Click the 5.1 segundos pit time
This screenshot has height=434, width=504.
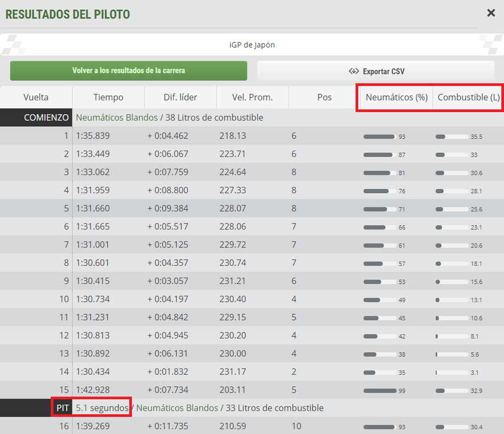click(x=102, y=408)
